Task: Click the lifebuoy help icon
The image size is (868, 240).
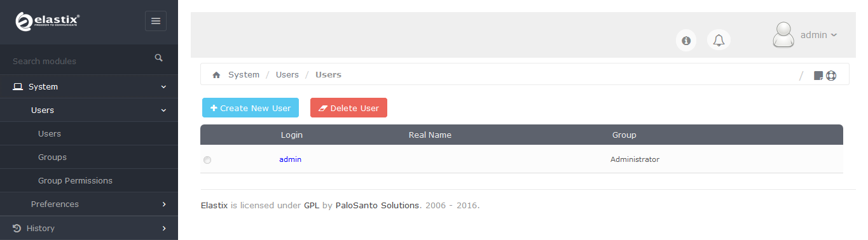Action: click(831, 76)
